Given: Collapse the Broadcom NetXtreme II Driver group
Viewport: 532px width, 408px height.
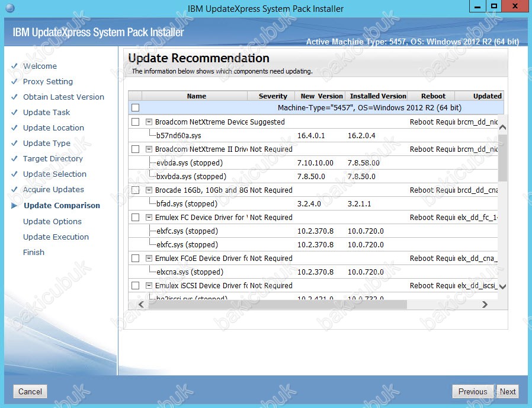Looking at the screenshot, I should pos(149,149).
